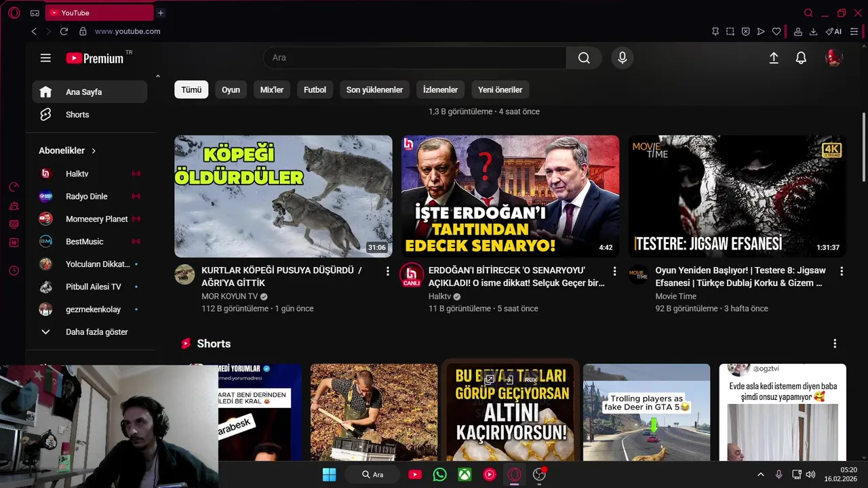Open the striped screen icon in Opera sidebar
This screenshot has width=868, height=488.
point(14,224)
